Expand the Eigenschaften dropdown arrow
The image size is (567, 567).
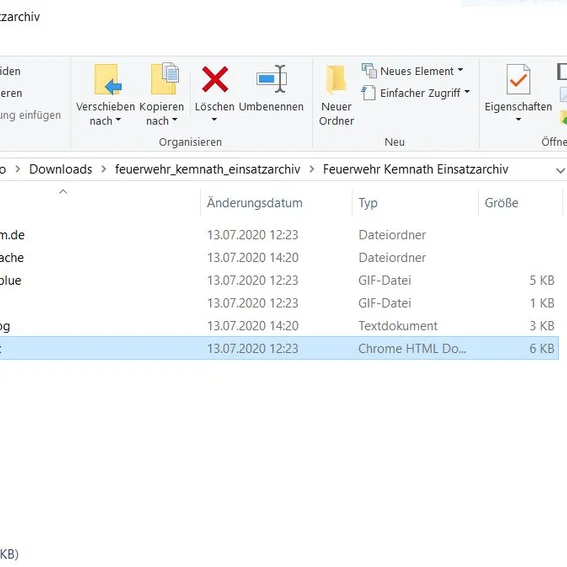click(518, 119)
